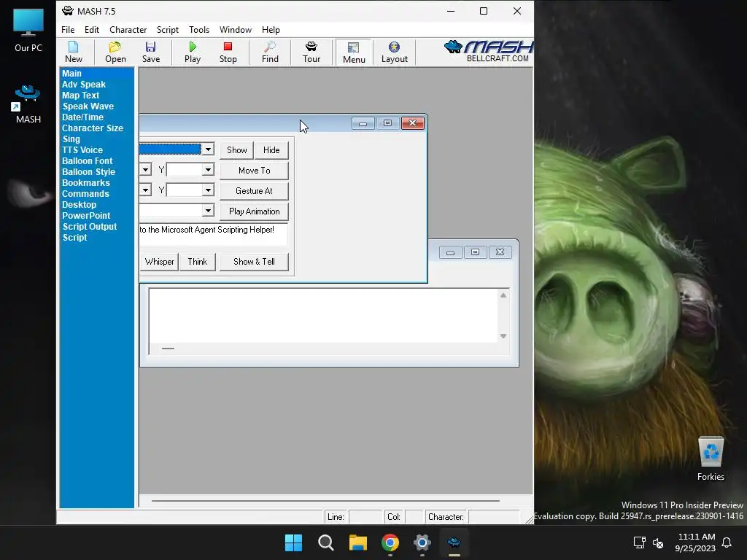This screenshot has width=747, height=560.
Task: Open Bookmarks panel
Action: [x=86, y=183]
